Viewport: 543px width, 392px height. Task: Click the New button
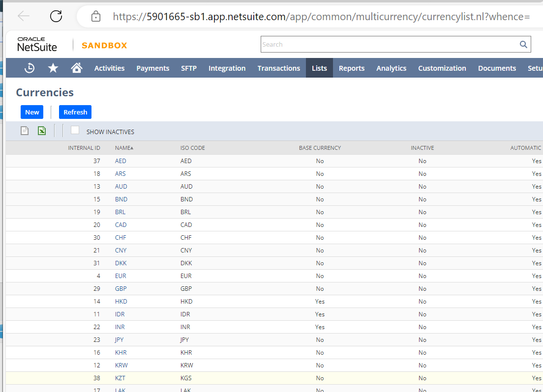[32, 112]
